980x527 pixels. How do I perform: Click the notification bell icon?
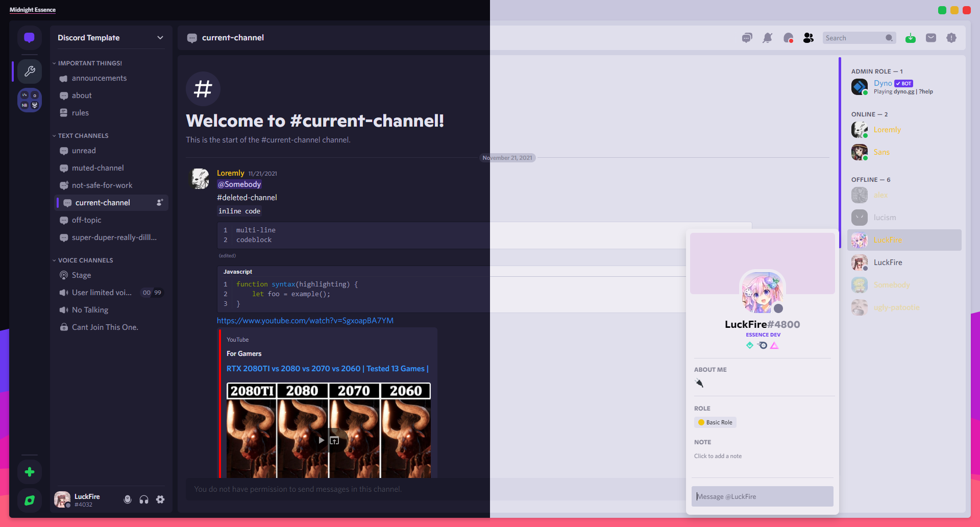tap(767, 38)
